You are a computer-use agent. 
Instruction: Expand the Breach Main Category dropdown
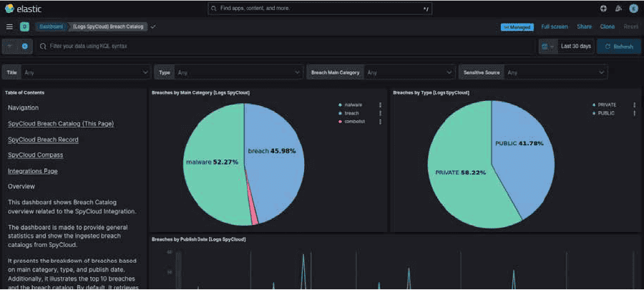coord(408,72)
